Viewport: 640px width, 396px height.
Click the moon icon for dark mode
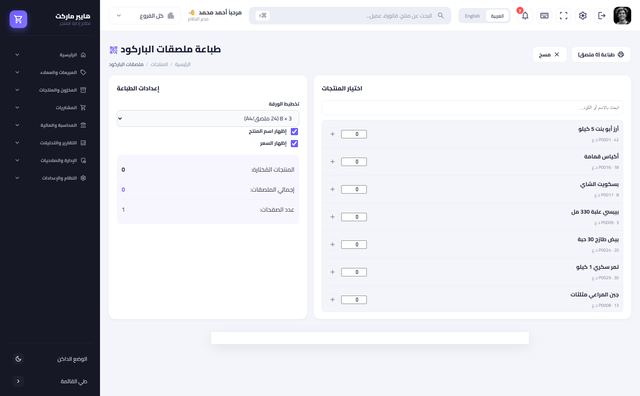[18, 359]
